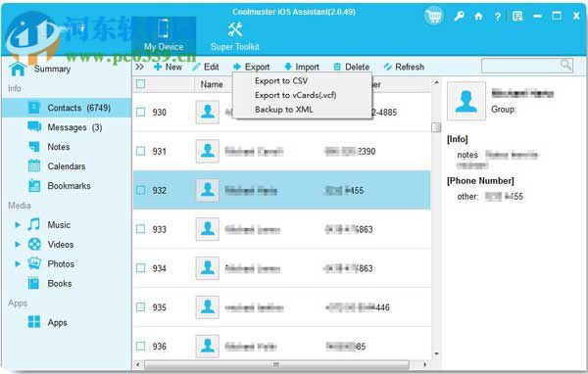Create a contact with New button

[x=168, y=67]
